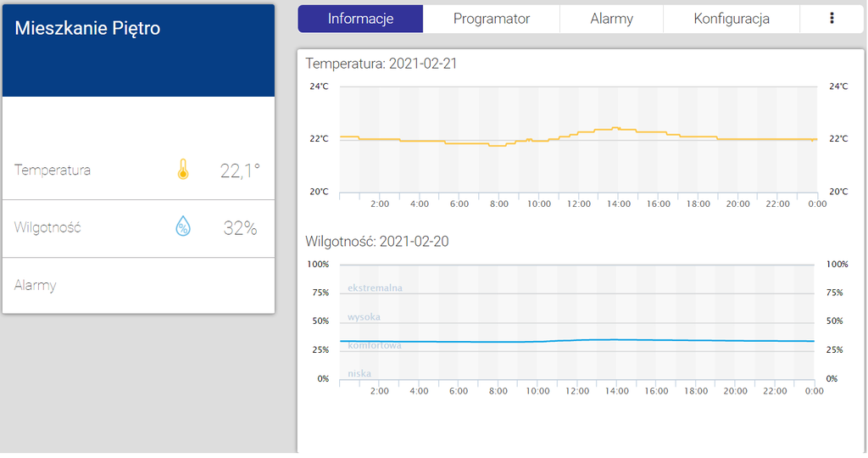This screenshot has height=458, width=868.
Task: Click the orange temperature line at 14:00
Action: click(619, 129)
